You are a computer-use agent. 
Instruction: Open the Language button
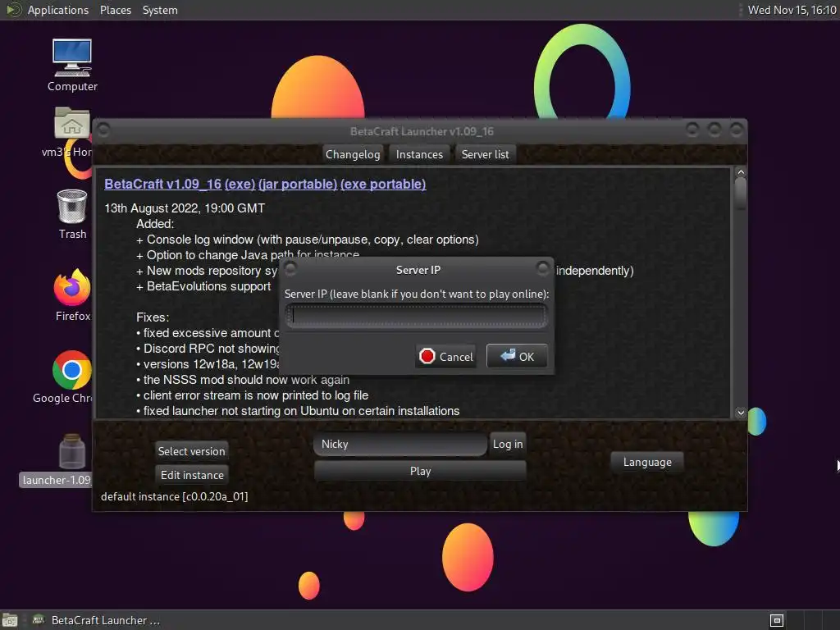coord(647,462)
